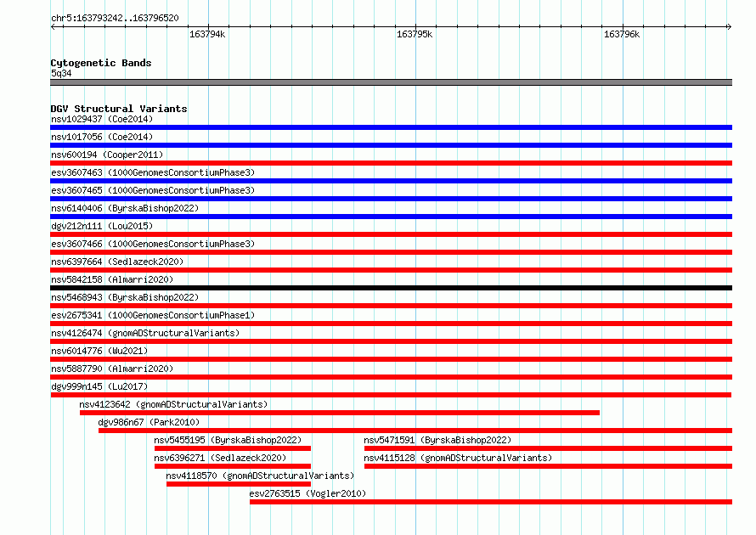
Task: Open variant nsv4118570 (gnomADStructuralVariants) label
Action: tap(260, 476)
